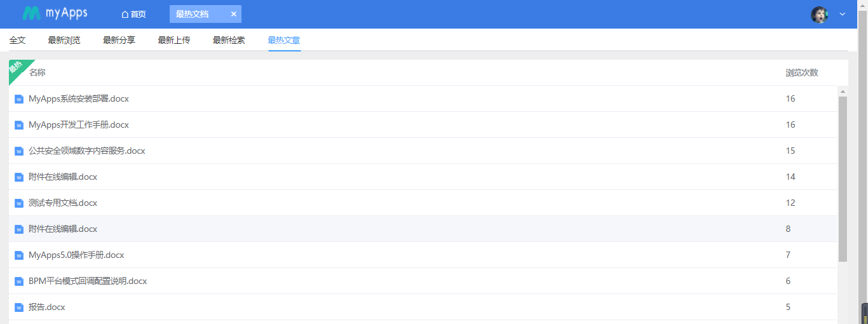Click the list scrollbar up arrow

point(843,91)
